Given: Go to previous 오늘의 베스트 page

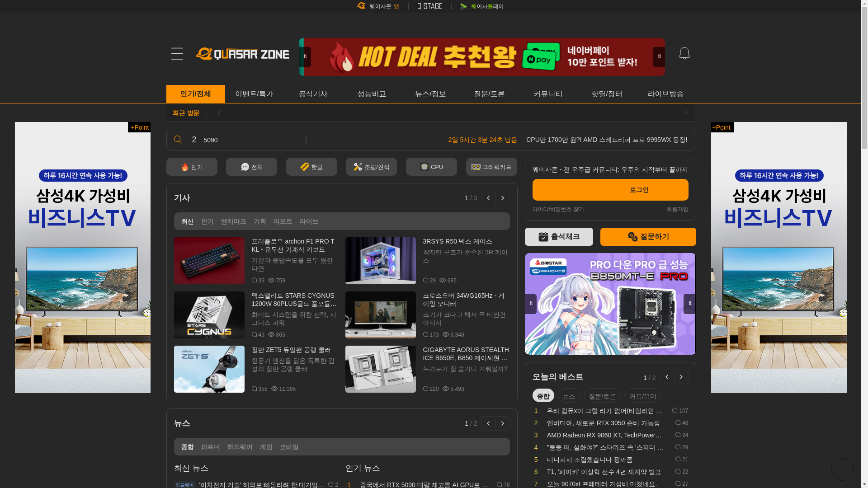Looking at the screenshot, I should [667, 377].
